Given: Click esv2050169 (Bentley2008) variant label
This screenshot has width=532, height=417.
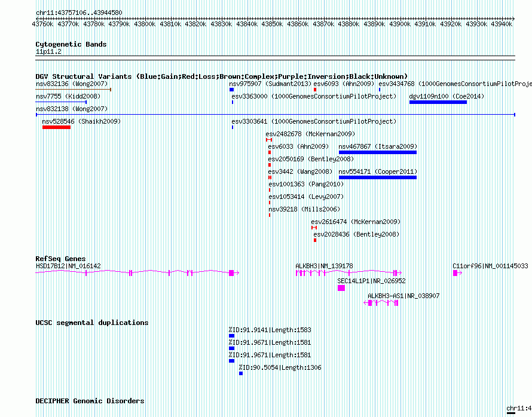Looking at the screenshot, I should pyautogui.click(x=311, y=159).
